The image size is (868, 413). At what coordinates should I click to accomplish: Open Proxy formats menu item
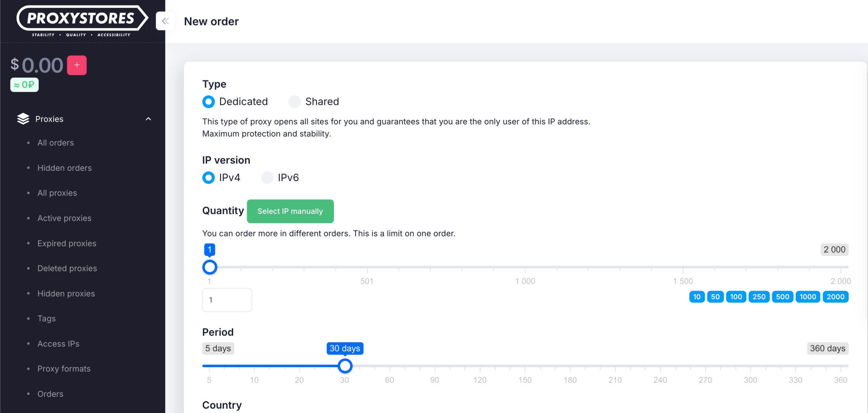tap(64, 369)
